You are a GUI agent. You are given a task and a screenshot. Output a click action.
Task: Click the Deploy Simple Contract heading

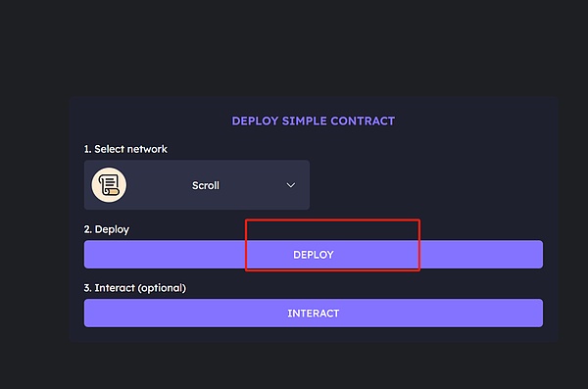pos(314,121)
